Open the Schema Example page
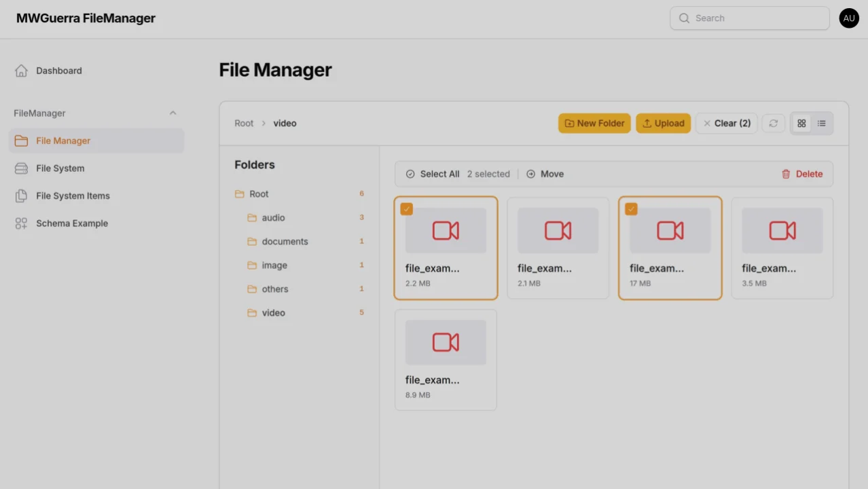The height and width of the screenshot is (489, 868). pos(71,223)
